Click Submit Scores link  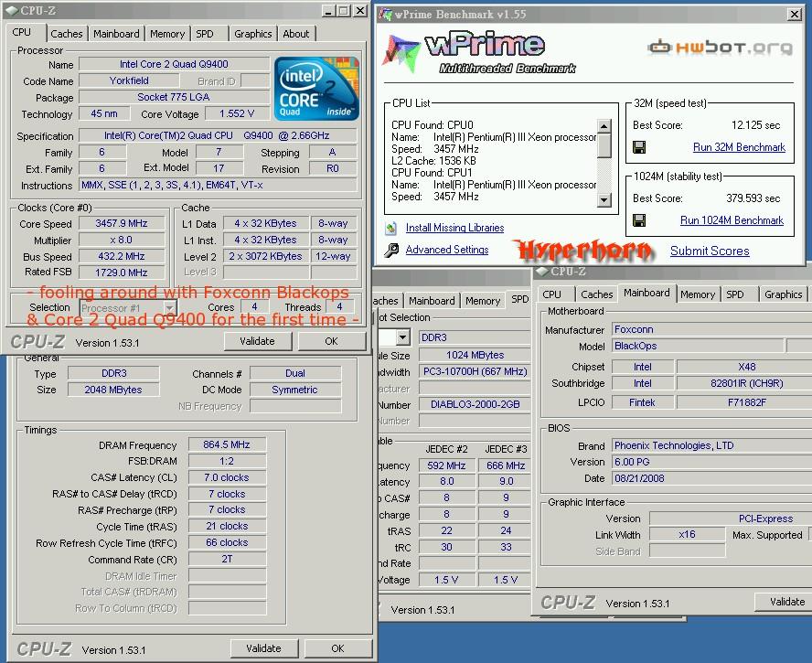pyautogui.click(x=710, y=251)
